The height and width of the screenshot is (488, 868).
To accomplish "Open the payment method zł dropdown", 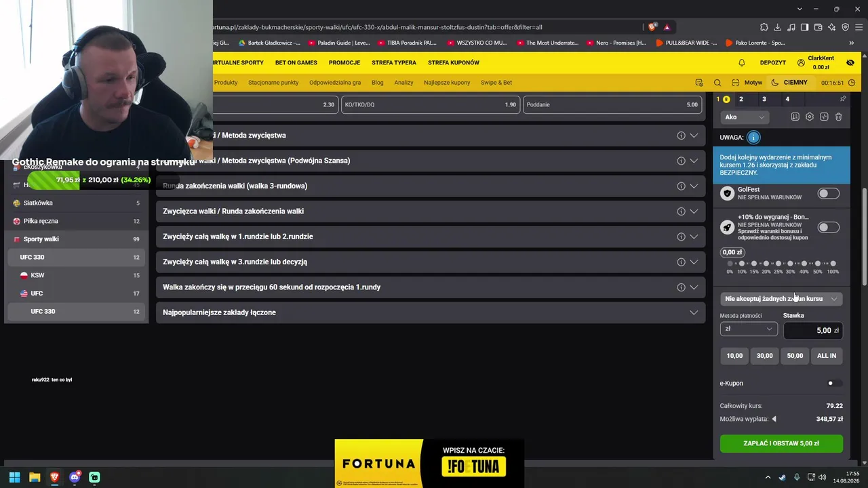I will click(x=748, y=329).
